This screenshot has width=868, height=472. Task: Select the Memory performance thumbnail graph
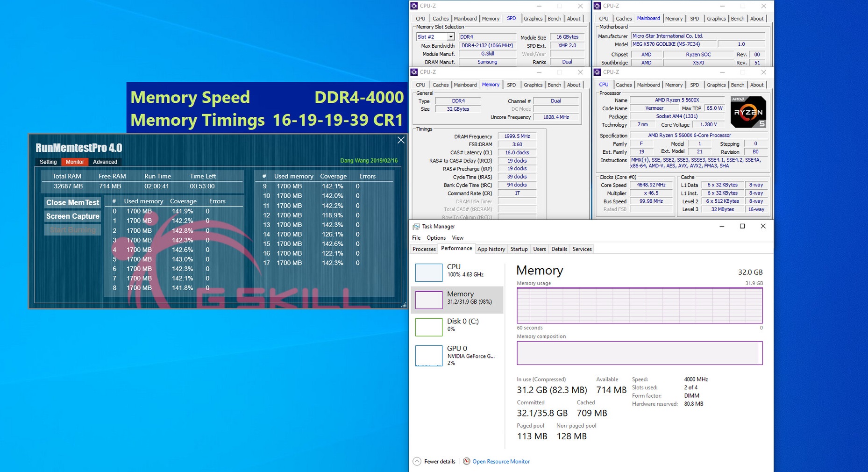tap(429, 300)
